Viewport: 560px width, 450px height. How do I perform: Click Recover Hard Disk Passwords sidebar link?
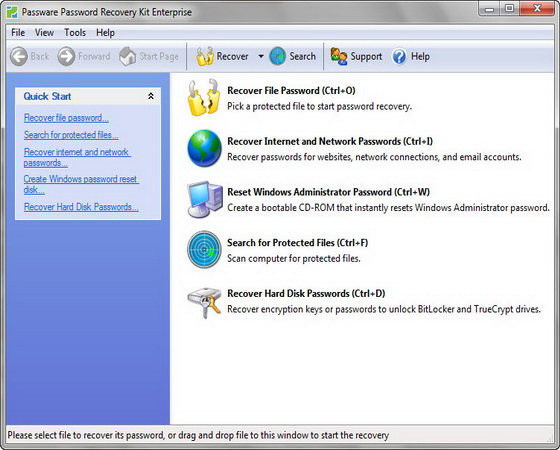[x=81, y=207]
